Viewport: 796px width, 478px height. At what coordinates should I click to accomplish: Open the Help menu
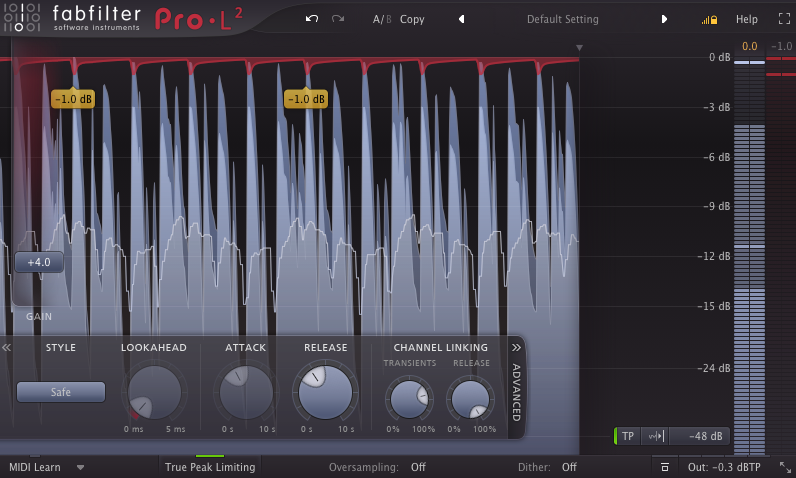(x=746, y=19)
